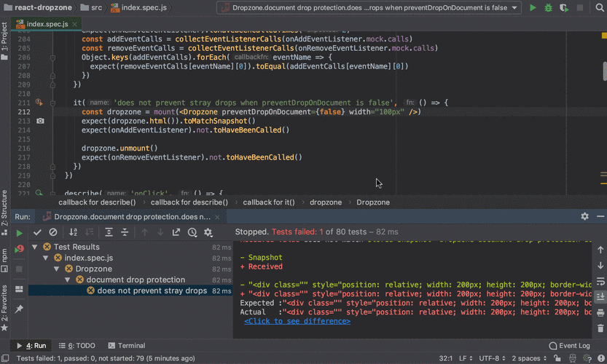Open the 4: Run tool tab
This screenshot has height=364, width=607.
pos(31,345)
